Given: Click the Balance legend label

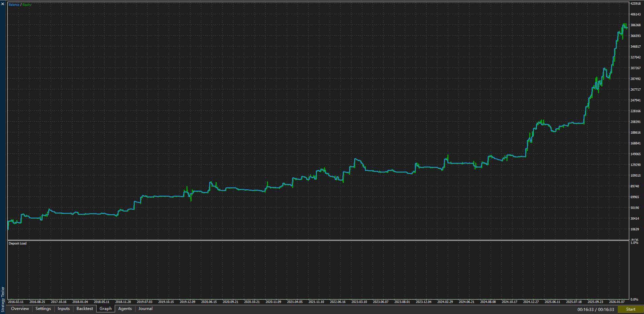Looking at the screenshot, I should click(14, 5).
